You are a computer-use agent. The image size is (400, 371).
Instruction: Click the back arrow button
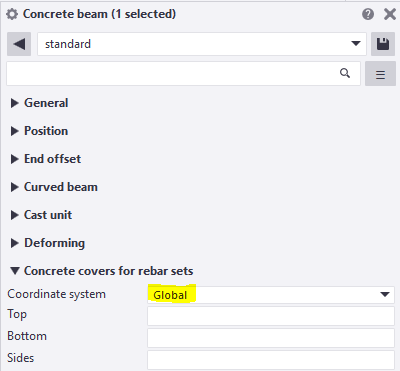pos(19,44)
